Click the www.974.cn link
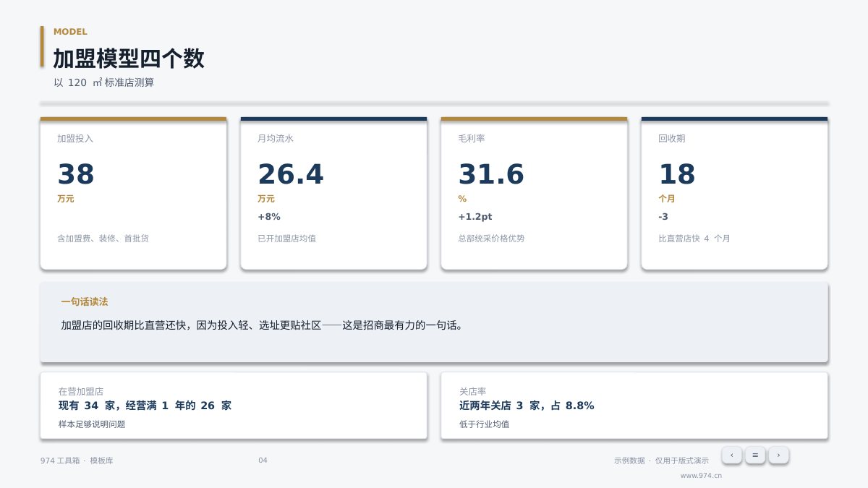This screenshot has width=868, height=488. point(701,476)
